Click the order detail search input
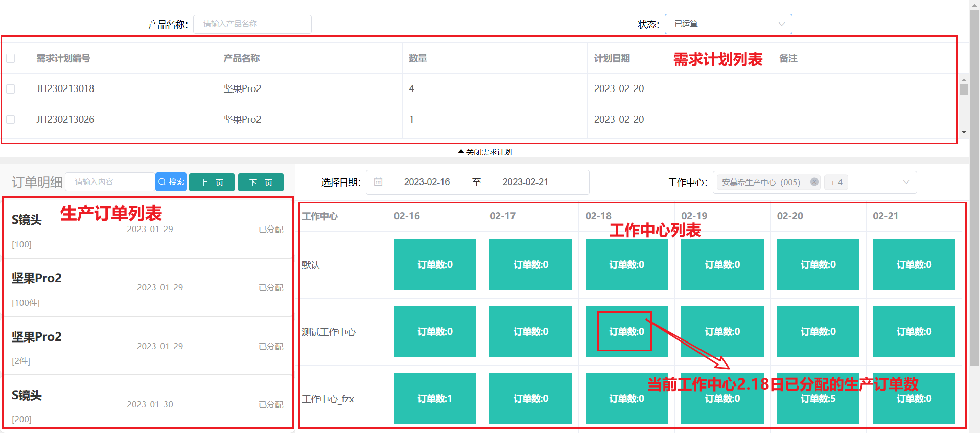Screen dimensions: 980x433 pyautogui.click(x=110, y=182)
